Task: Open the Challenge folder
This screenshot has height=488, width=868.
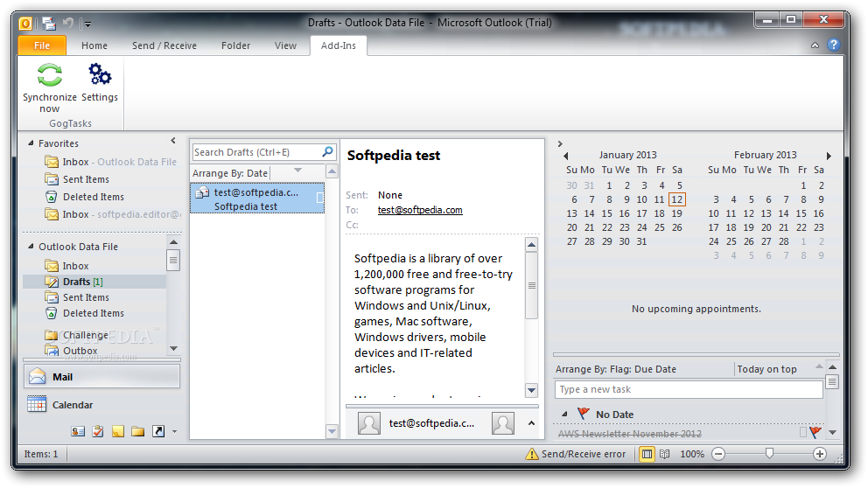Action: pyautogui.click(x=77, y=335)
